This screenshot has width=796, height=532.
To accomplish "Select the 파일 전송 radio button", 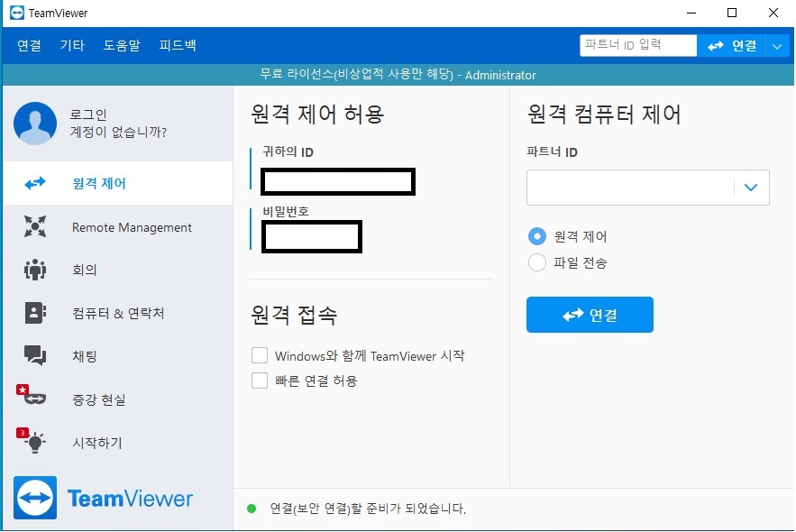I will [537, 262].
